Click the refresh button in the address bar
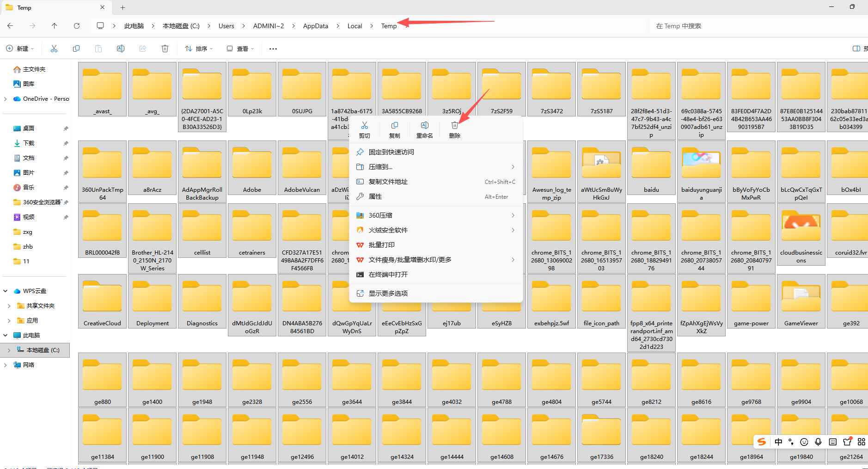 pyautogui.click(x=77, y=26)
